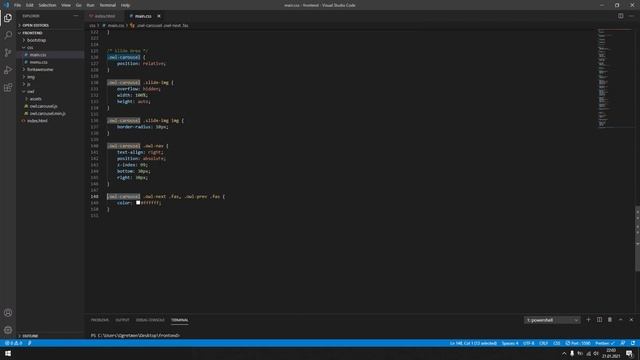This screenshot has width=640, height=360.
Task: Open the Manage gear menu
Action: point(8,330)
